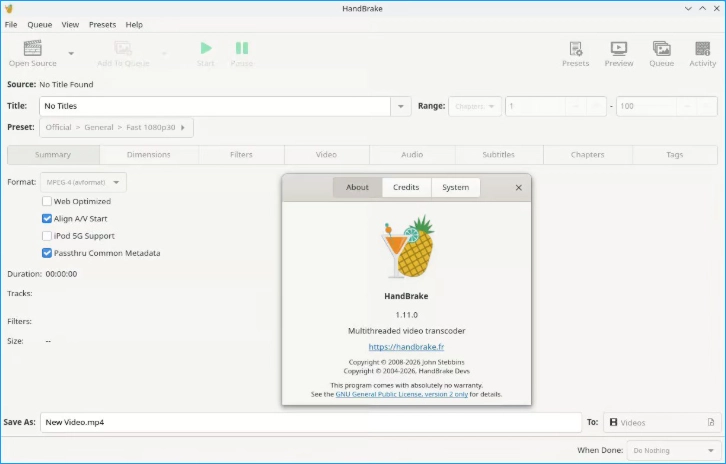This screenshot has width=726, height=464.
Task: Click the Duration value 00:00:00
Action: click(61, 274)
